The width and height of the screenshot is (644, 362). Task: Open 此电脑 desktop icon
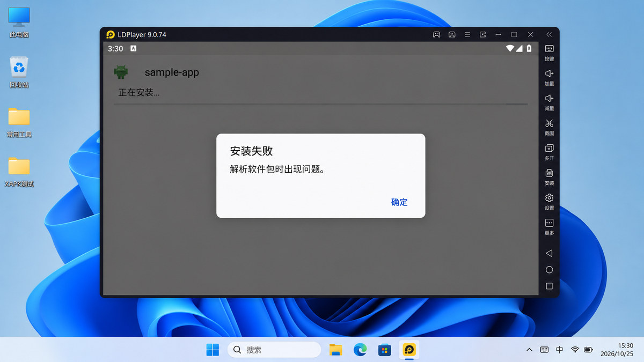point(19,23)
